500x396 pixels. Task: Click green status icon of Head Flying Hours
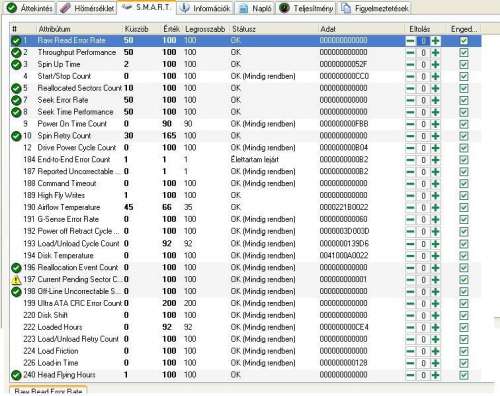[x=16, y=375]
